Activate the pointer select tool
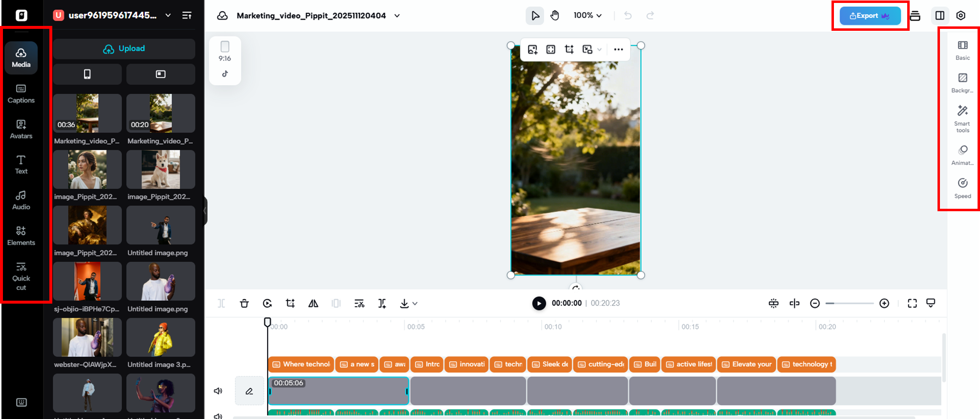The width and height of the screenshot is (980, 419). 535,16
